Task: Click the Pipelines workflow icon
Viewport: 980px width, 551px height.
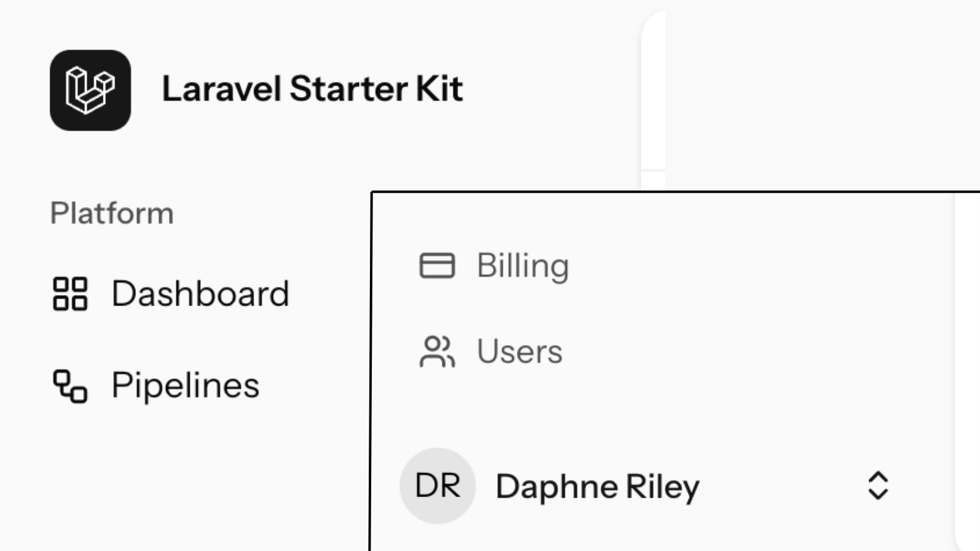Action: tap(70, 386)
